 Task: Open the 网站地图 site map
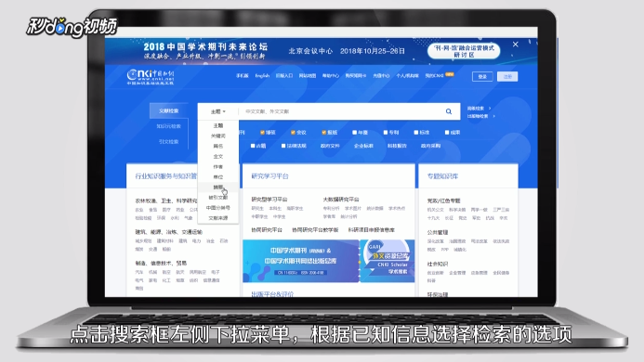[x=308, y=76]
